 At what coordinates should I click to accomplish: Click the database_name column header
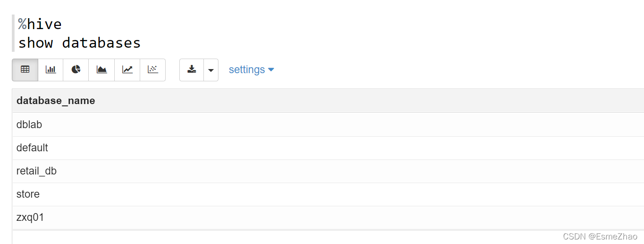coord(56,100)
